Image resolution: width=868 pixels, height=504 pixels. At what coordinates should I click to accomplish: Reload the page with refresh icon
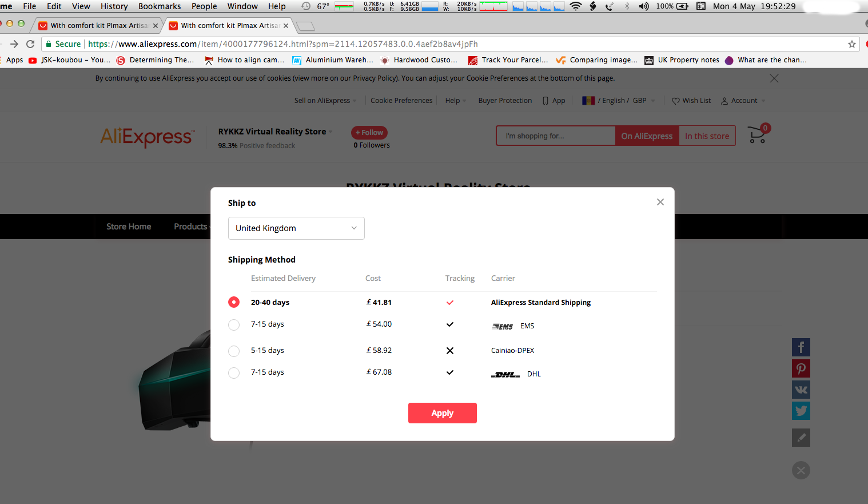point(31,44)
